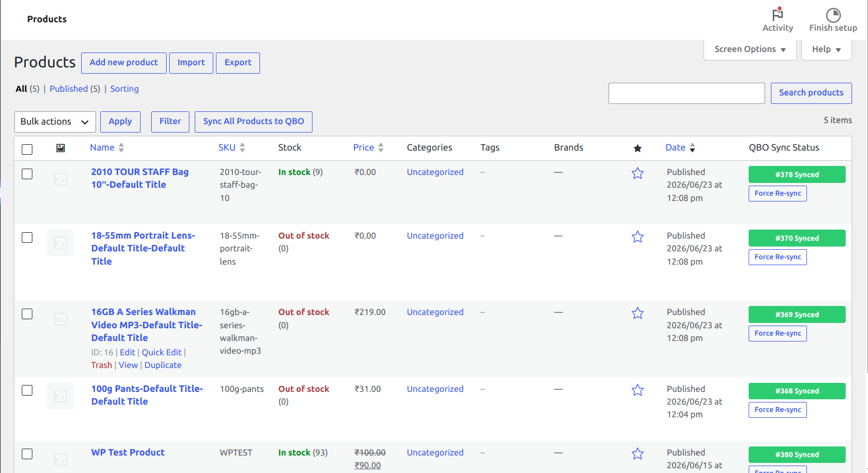Sort products by Date column
Viewport: 868px width, 473px height.
680,147
